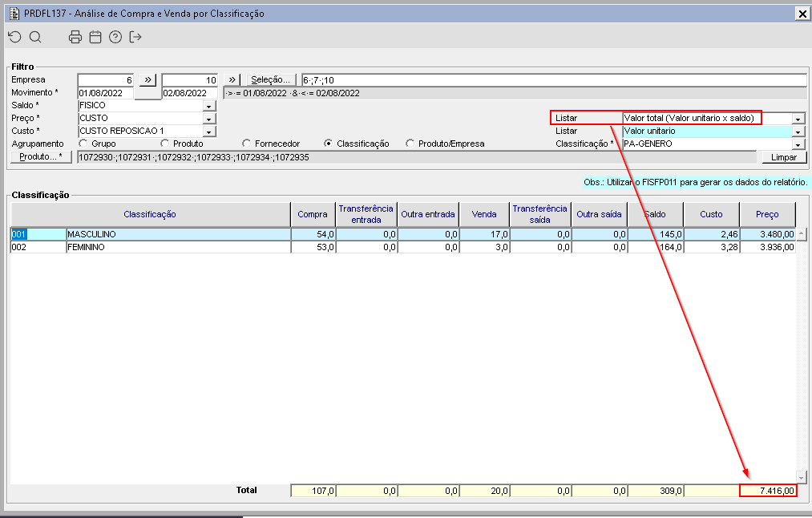Click the Venda value 3,0
Screen dimensions: 812x518
pyautogui.click(x=484, y=247)
